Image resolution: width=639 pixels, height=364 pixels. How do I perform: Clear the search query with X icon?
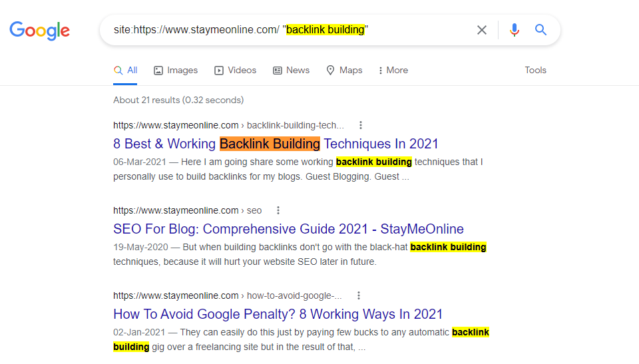482,30
